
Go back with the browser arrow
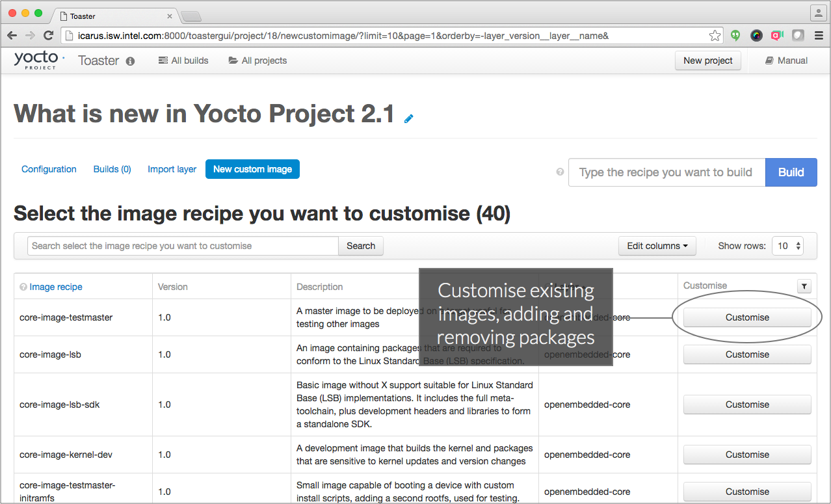12,36
